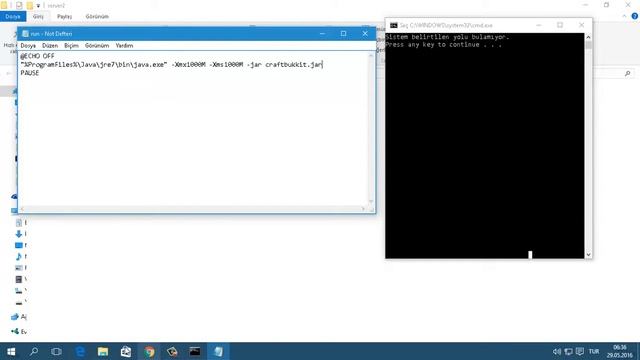
Task: Switch to the cmd window taskbar icon
Action: 195,351
